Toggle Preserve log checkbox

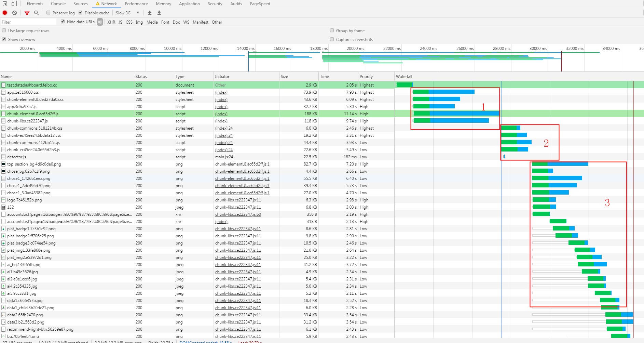(x=49, y=13)
